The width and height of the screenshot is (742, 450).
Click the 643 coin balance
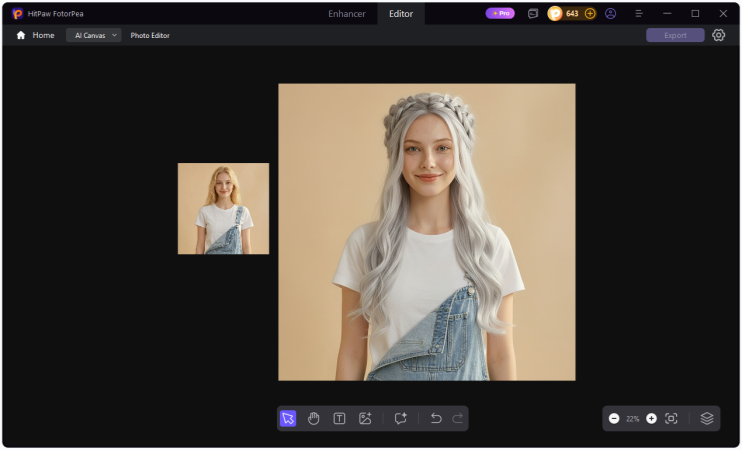tap(572, 14)
